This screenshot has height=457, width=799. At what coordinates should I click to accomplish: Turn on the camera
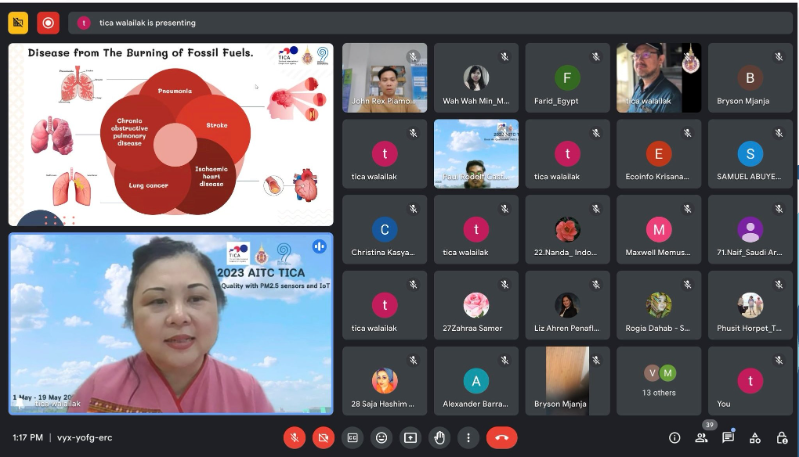pyautogui.click(x=323, y=437)
